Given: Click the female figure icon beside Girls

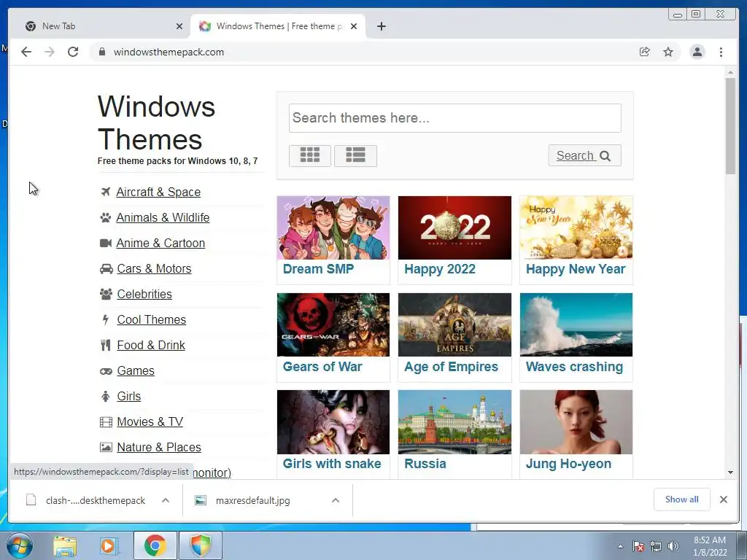Looking at the screenshot, I should click(106, 396).
